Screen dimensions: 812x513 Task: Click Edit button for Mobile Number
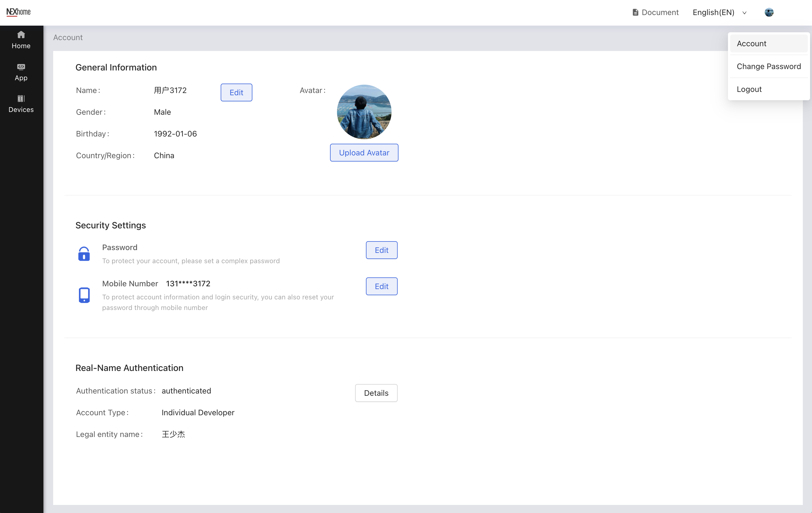[x=382, y=286]
